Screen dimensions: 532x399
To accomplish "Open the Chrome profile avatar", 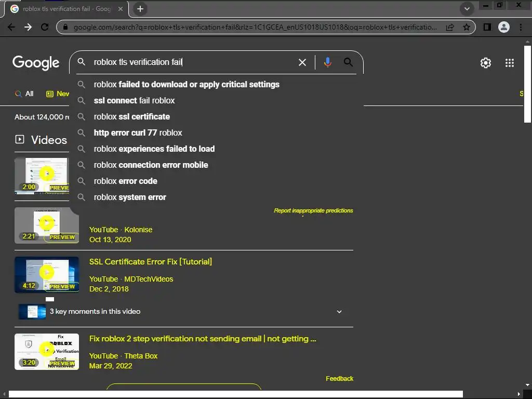I will (x=504, y=27).
